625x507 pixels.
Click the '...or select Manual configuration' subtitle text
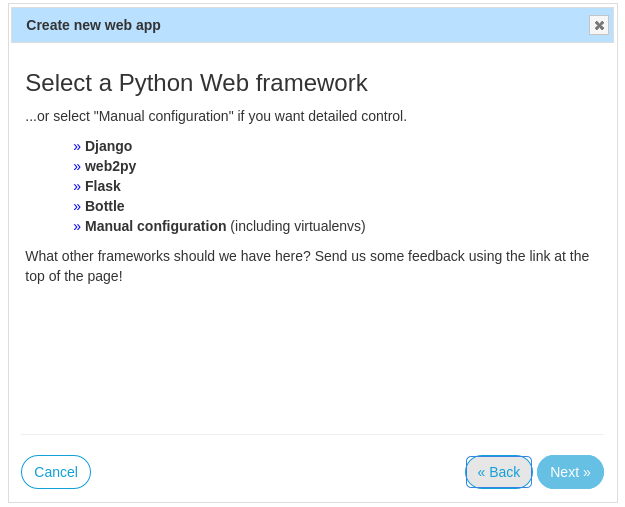click(x=216, y=116)
